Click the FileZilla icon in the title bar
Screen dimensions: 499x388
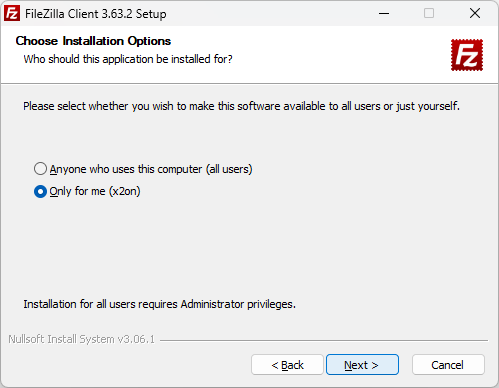pyautogui.click(x=12, y=14)
